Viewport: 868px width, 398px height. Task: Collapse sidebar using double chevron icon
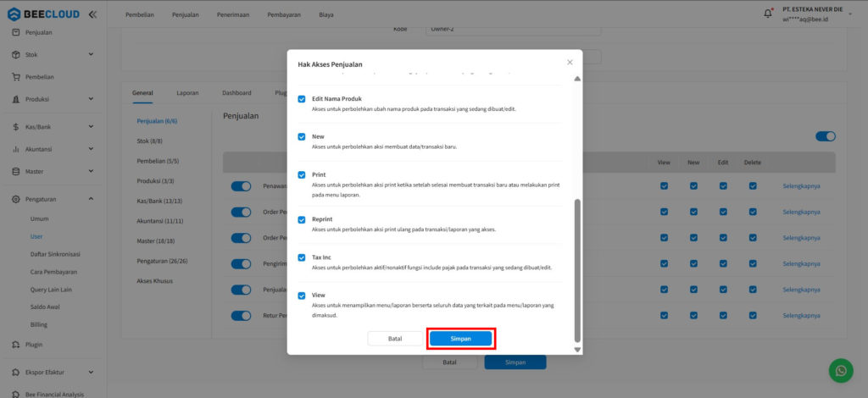point(92,14)
